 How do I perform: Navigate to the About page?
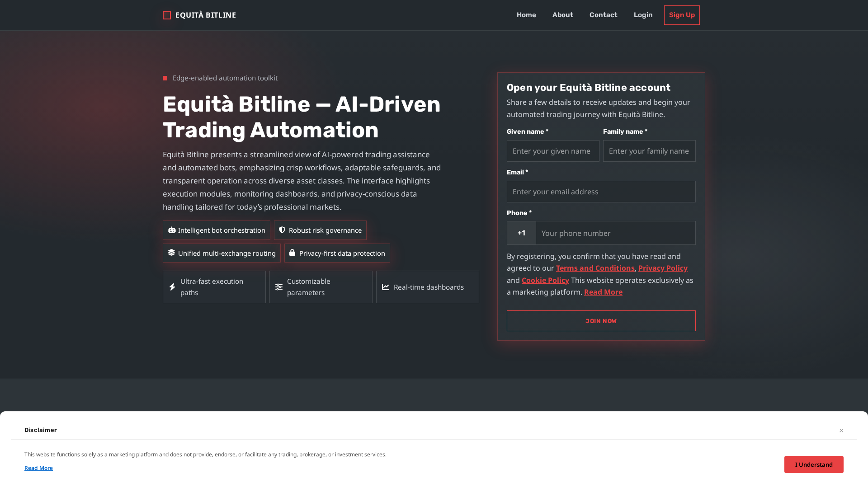[x=562, y=15]
